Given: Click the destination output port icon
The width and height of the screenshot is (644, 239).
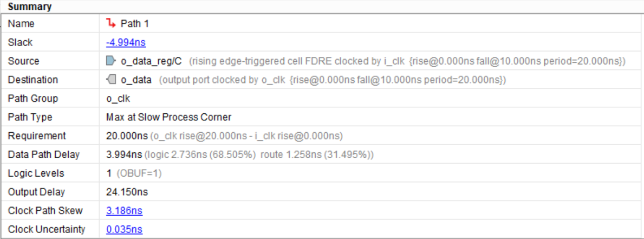Looking at the screenshot, I should 111,80.
